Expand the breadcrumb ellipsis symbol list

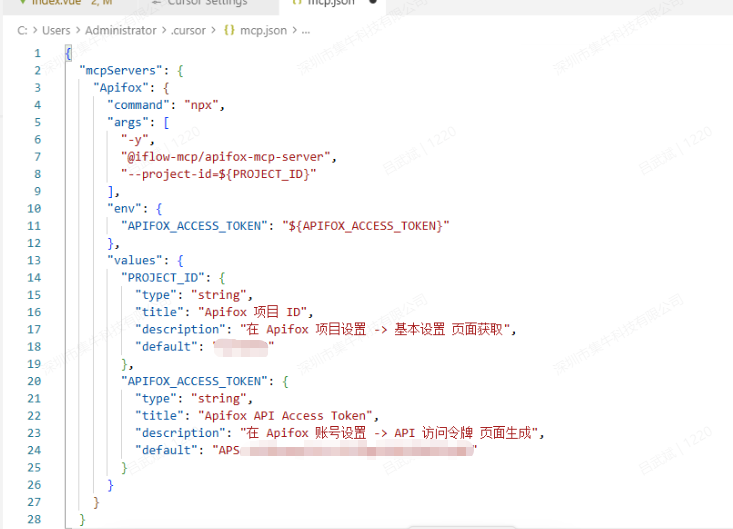pos(306,31)
